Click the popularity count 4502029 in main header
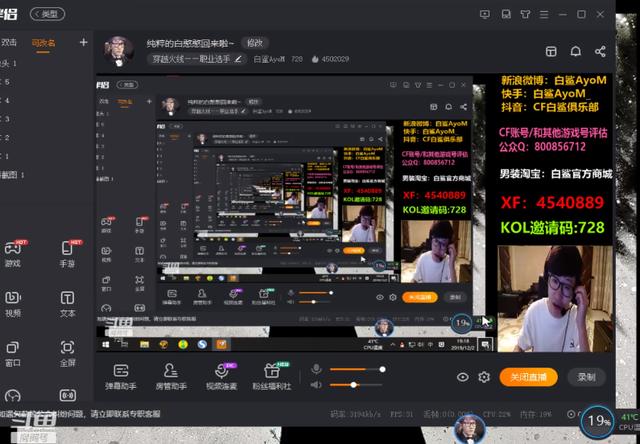 [x=331, y=59]
